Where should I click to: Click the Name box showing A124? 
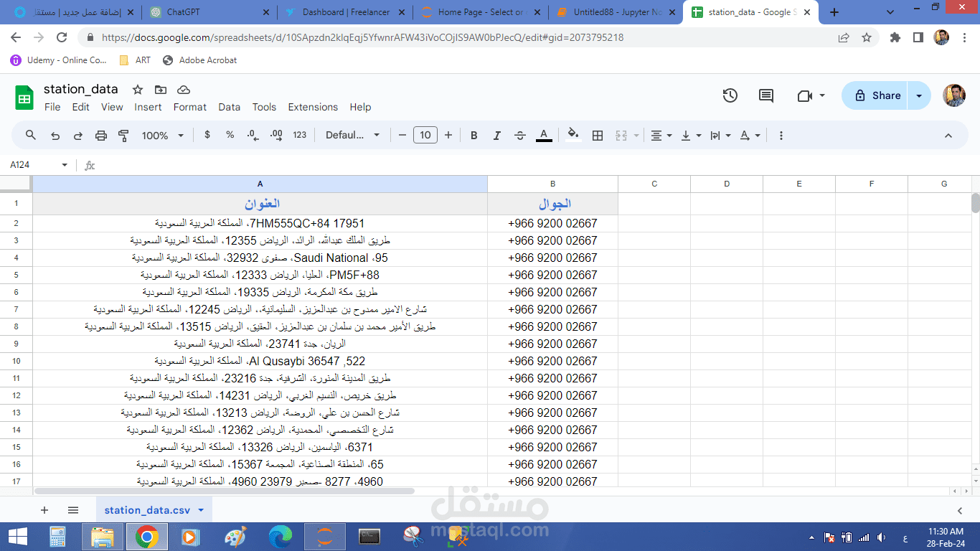(39, 165)
